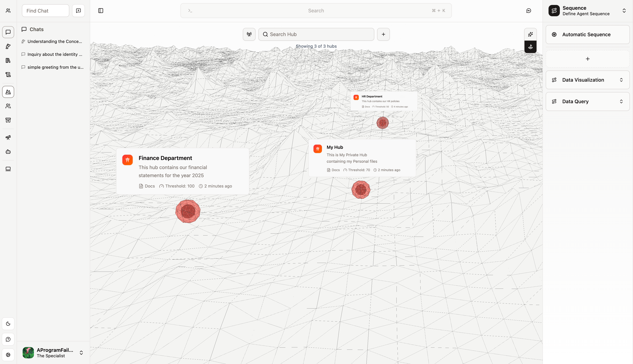The image size is (633, 364).
Task: Click the broadcast icon beside Search Hub
Action: tap(249, 34)
